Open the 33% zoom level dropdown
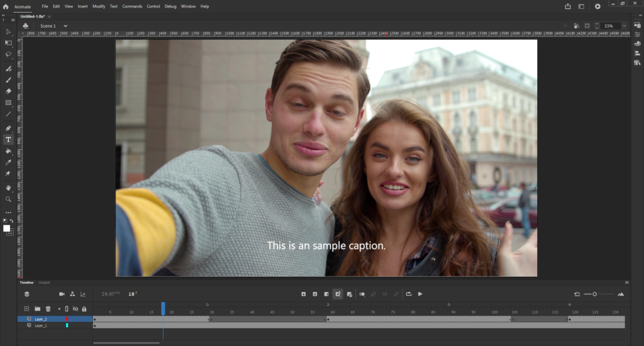 click(625, 26)
